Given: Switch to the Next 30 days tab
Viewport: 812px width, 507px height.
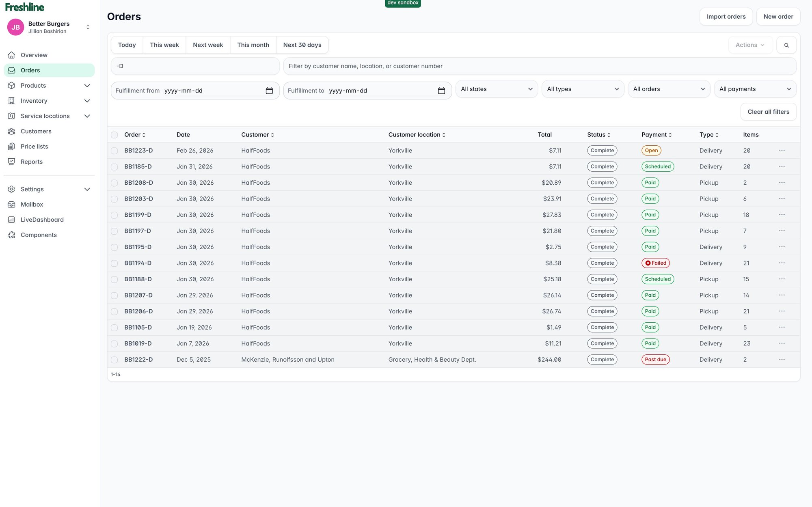Looking at the screenshot, I should pyautogui.click(x=302, y=45).
